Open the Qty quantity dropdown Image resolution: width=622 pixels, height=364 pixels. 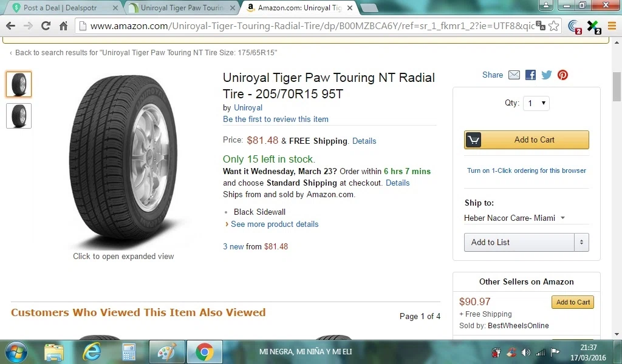537,103
